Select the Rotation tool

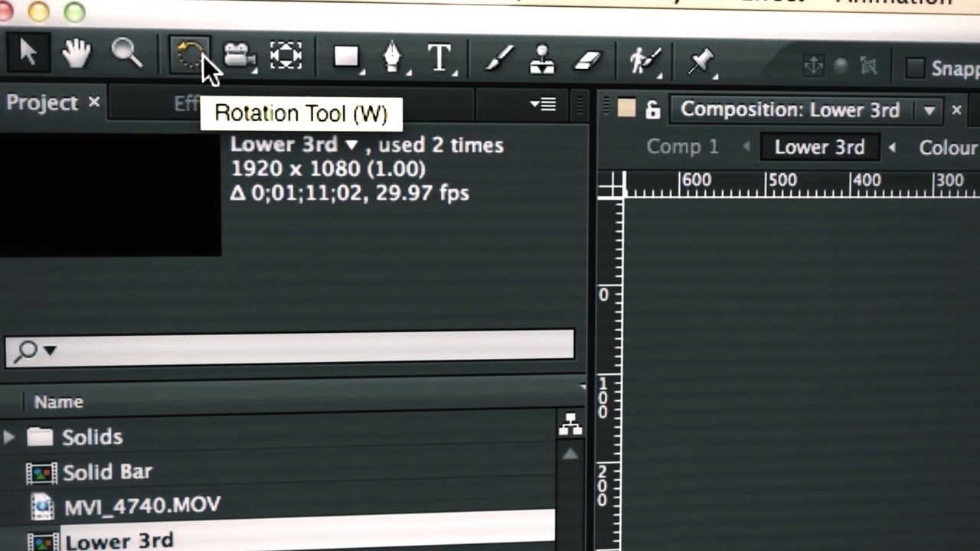[x=188, y=56]
